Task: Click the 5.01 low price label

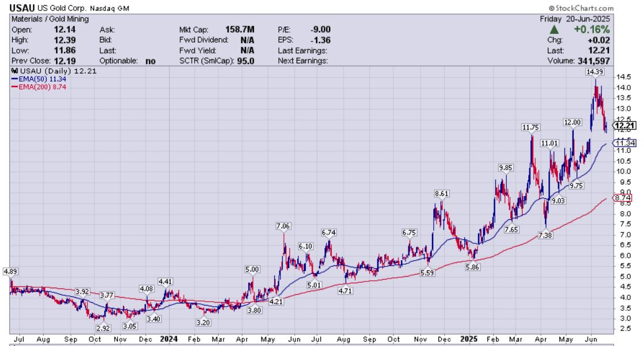Action: (314, 285)
